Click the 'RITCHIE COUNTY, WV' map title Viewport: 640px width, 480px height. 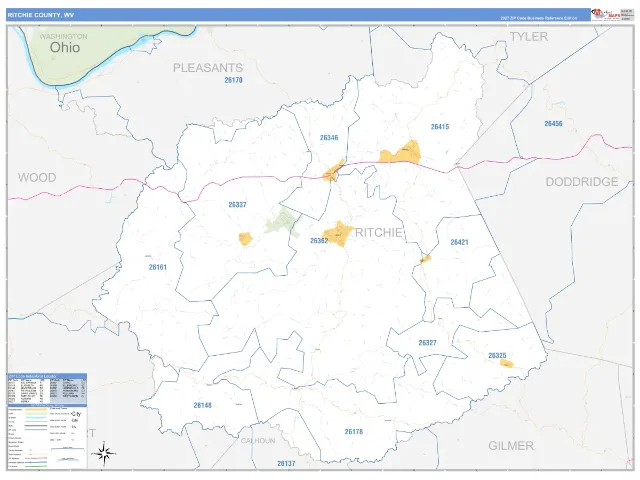tap(41, 15)
